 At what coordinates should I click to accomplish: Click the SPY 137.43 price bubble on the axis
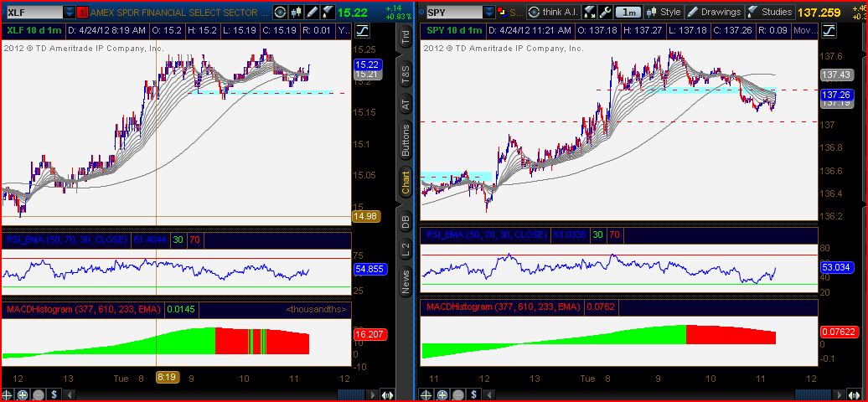(x=835, y=75)
